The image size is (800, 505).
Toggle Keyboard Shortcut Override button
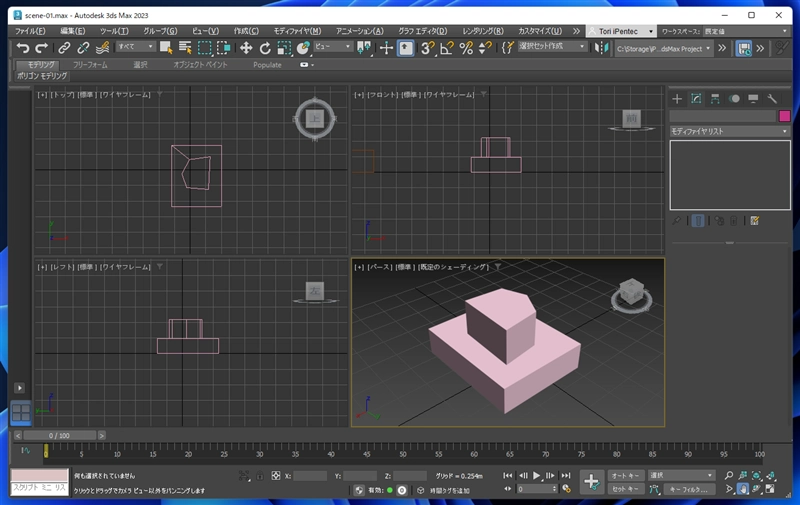click(x=406, y=48)
